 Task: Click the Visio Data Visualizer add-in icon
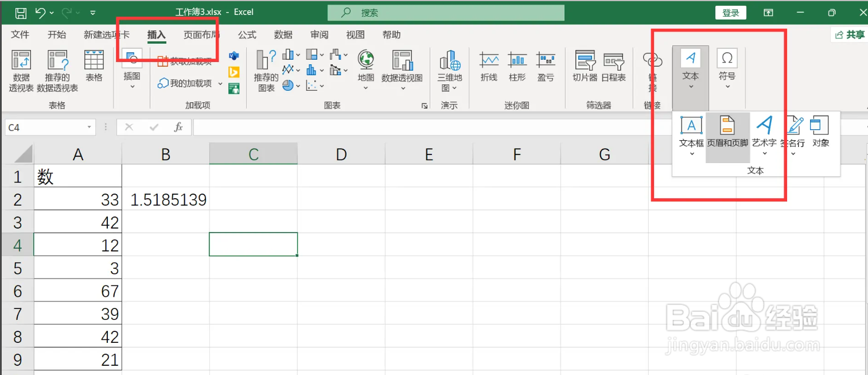point(233,56)
